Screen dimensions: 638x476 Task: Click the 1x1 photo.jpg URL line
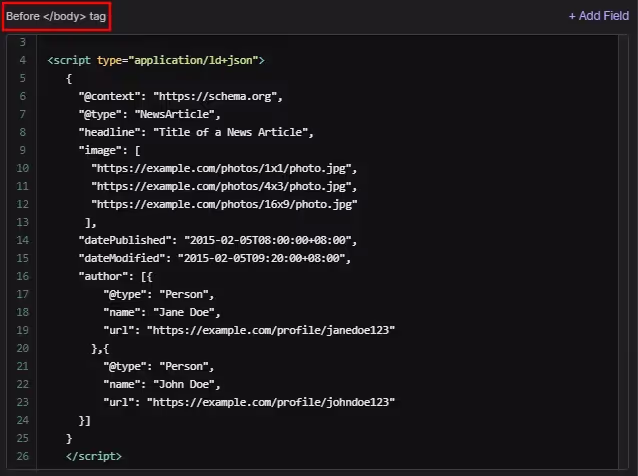click(x=224, y=168)
